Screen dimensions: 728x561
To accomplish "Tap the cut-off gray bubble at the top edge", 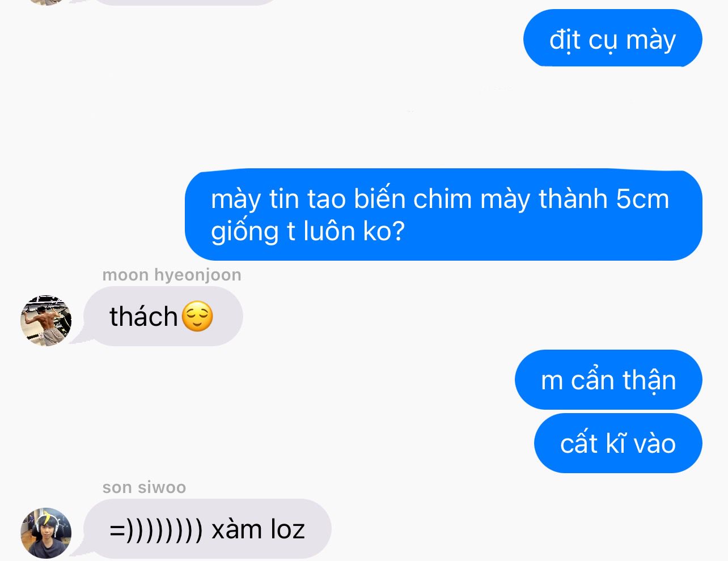I will 184,2.
